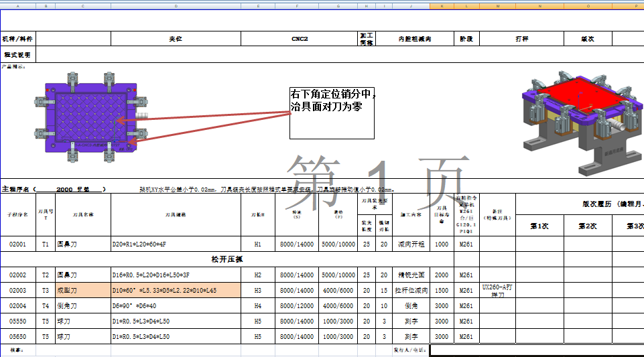Select the column A header
The width and height of the screenshot is (644, 357).
pyautogui.click(x=17, y=6)
